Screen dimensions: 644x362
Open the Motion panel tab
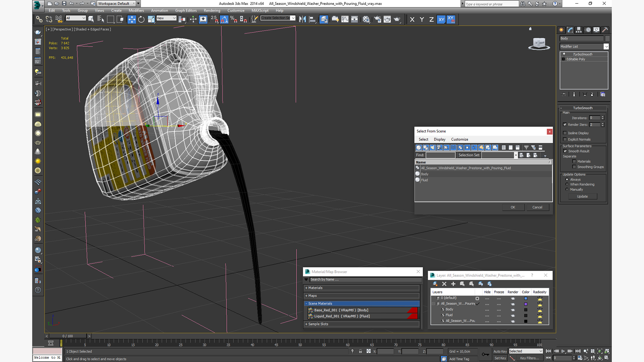[588, 30]
